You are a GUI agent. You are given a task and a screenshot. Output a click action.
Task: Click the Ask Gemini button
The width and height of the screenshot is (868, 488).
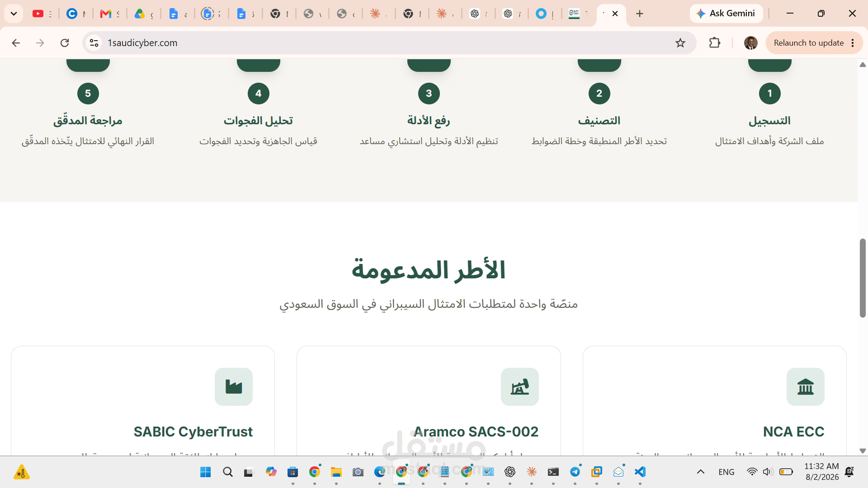(726, 14)
